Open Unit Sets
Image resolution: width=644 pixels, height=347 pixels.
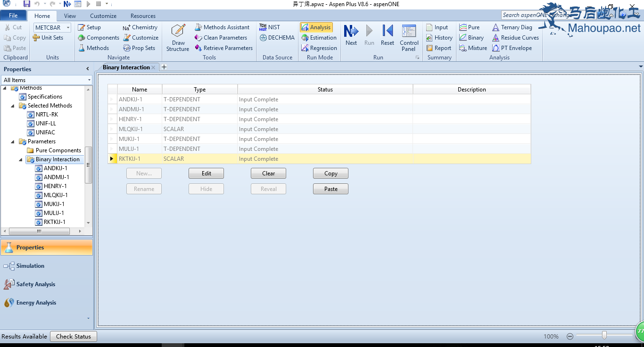(x=48, y=38)
